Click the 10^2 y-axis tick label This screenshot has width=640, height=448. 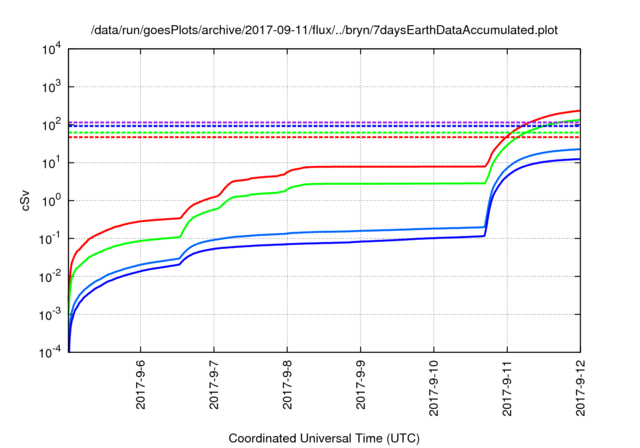[51, 125]
